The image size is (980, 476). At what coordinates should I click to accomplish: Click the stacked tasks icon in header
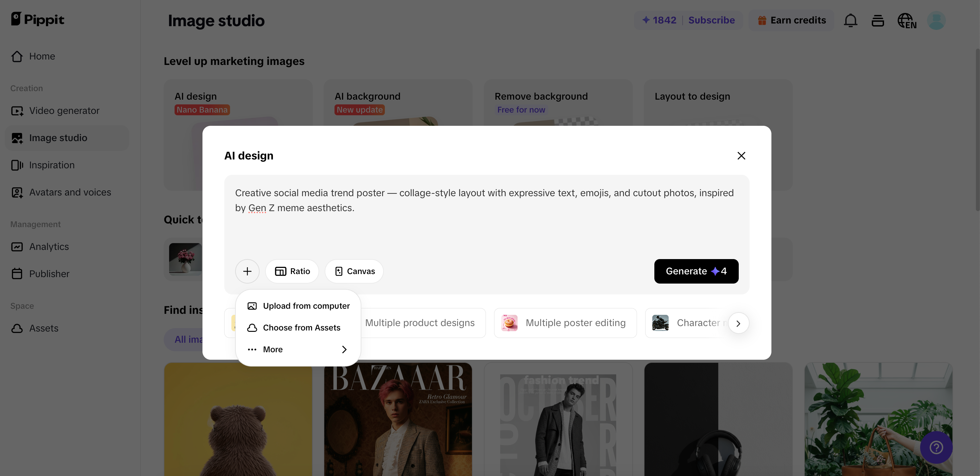878,20
